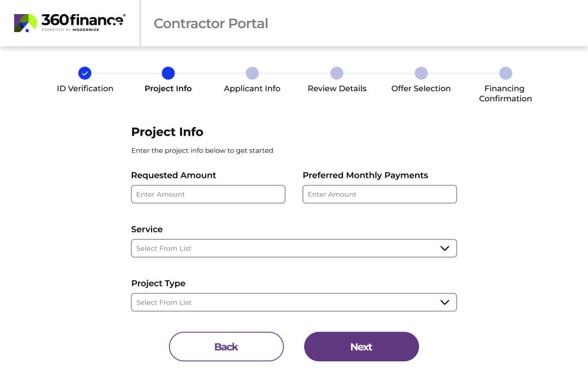Click the Service dropdown chevron arrow
588x385 pixels.
[x=444, y=248]
